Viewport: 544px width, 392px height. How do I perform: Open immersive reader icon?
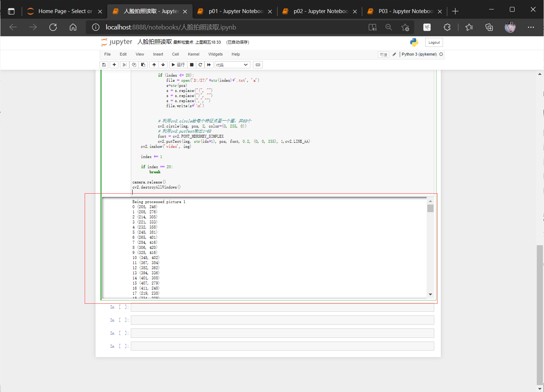click(372, 27)
